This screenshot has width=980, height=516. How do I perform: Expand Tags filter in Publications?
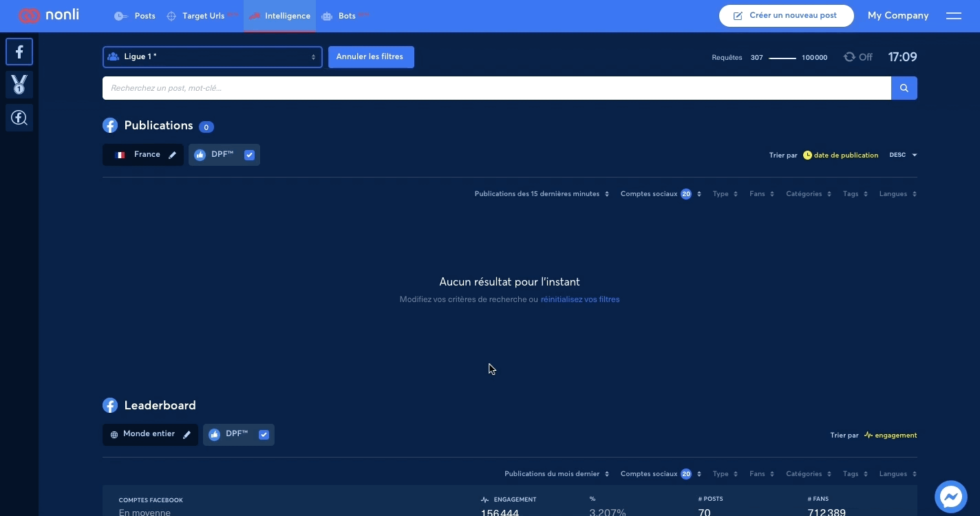[x=855, y=194]
